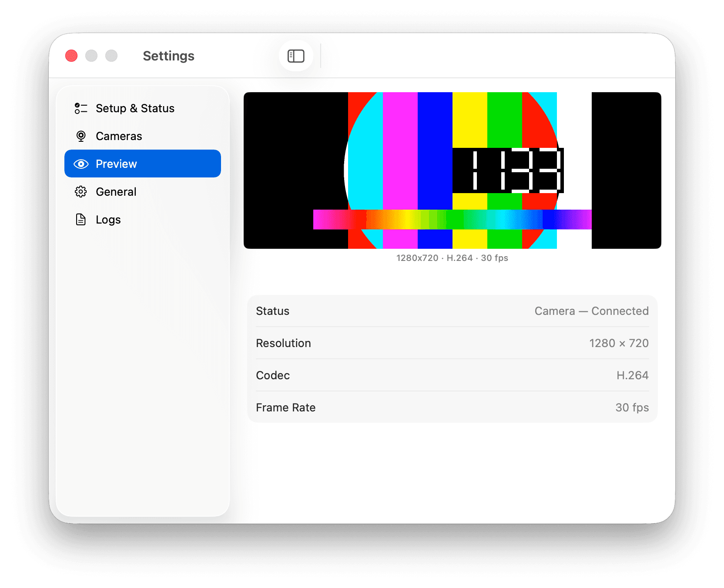Toggle the sidebar visibility button
Screen dimensions: 724x588
(x=296, y=56)
